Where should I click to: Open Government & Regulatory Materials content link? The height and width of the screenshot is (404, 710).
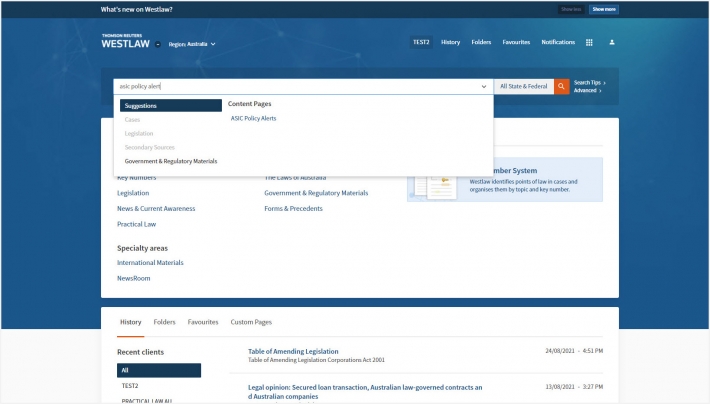pos(316,193)
